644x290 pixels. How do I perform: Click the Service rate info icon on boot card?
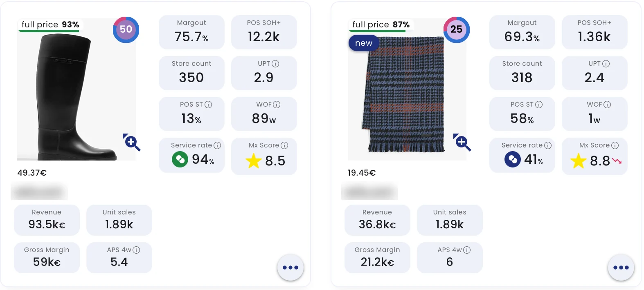217,145
